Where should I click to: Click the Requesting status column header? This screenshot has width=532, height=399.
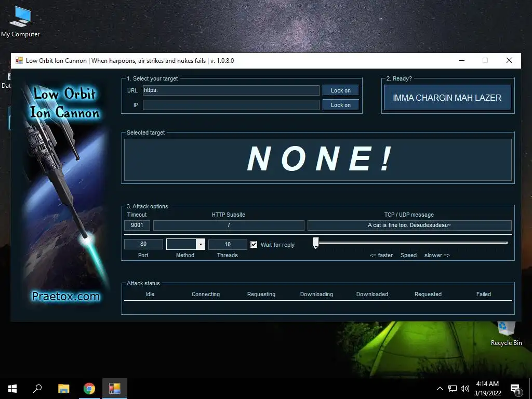coord(261,294)
